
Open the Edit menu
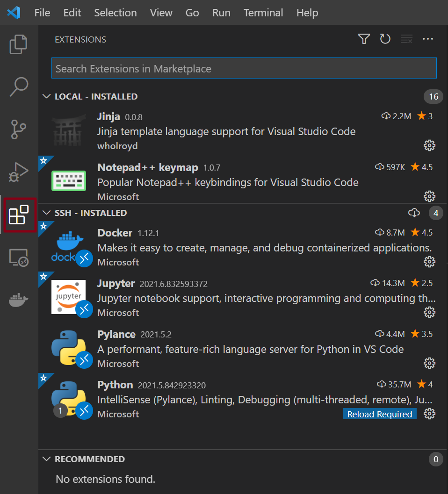(72, 13)
